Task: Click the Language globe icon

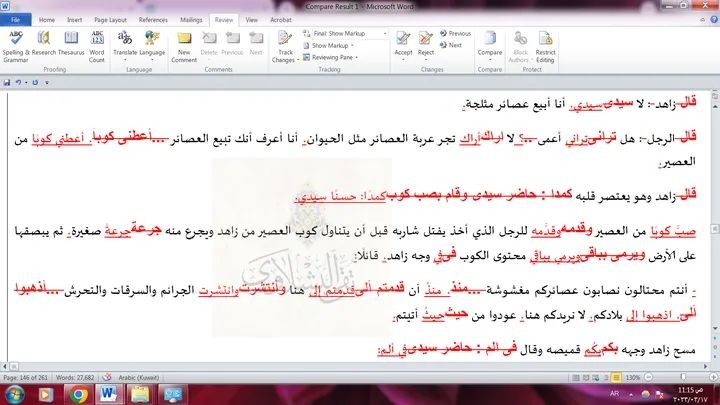Action: [152, 38]
